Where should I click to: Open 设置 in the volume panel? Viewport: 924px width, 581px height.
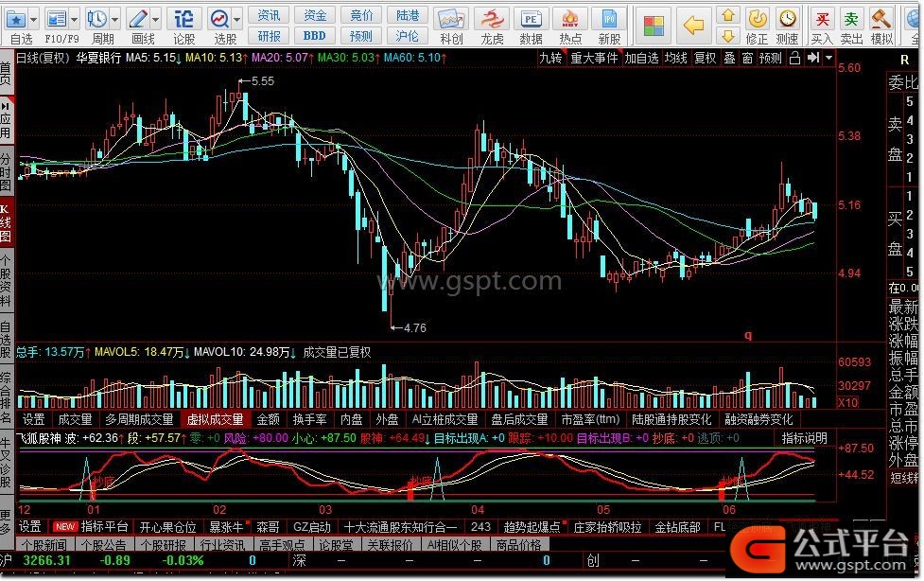tap(34, 419)
